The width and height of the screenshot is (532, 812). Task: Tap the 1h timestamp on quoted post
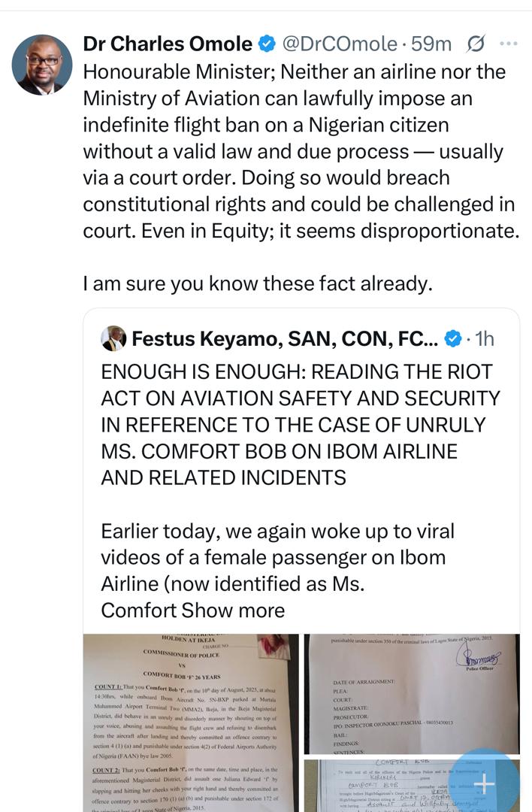tap(482, 339)
